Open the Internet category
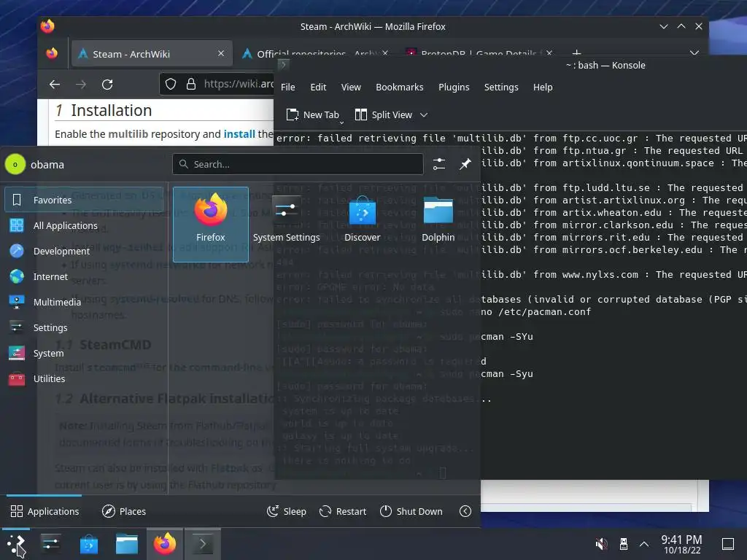 point(84,276)
